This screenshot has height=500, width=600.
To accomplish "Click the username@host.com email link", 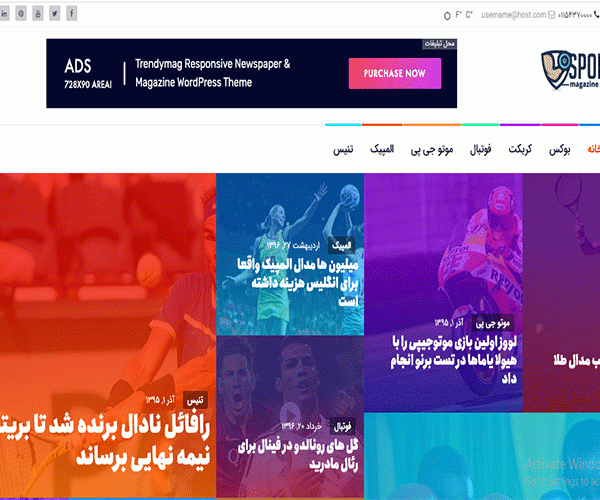I will click(514, 15).
